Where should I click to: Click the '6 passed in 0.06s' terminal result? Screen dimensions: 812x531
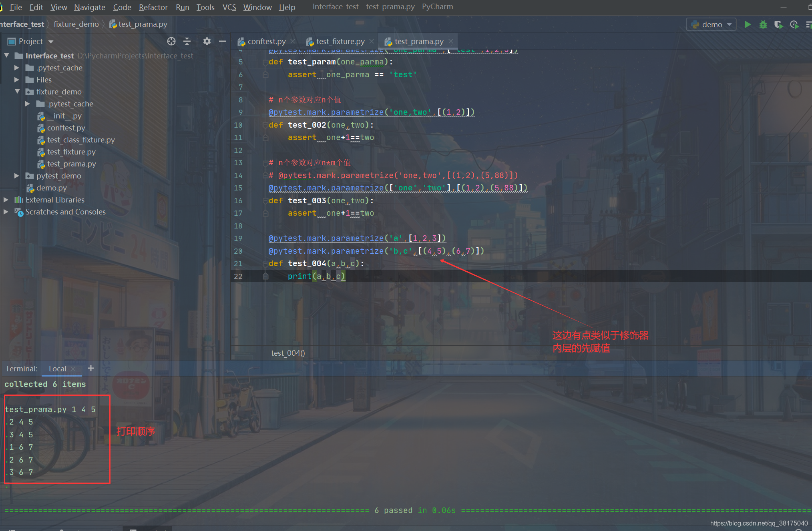(x=415, y=510)
